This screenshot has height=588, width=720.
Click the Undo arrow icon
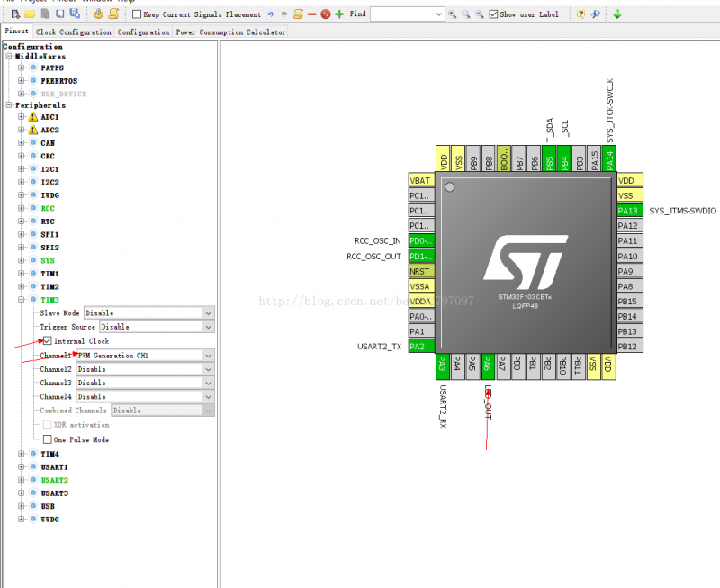[x=272, y=14]
